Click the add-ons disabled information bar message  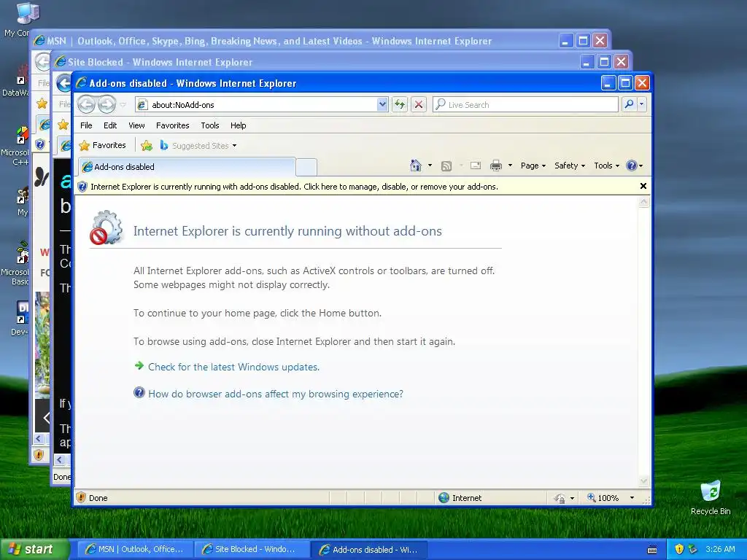[295, 187]
